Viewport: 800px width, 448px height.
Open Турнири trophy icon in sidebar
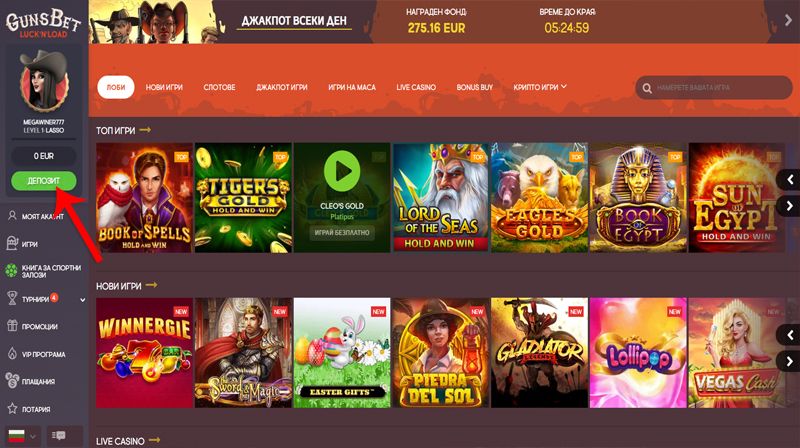pyautogui.click(x=12, y=298)
